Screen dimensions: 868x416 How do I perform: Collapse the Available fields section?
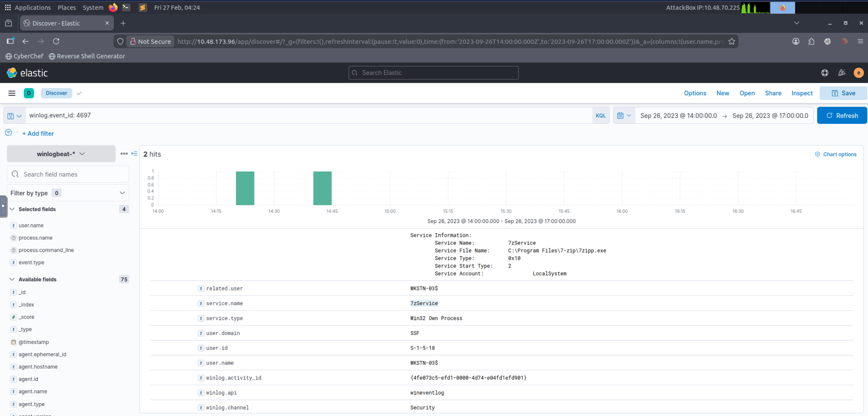coord(12,279)
